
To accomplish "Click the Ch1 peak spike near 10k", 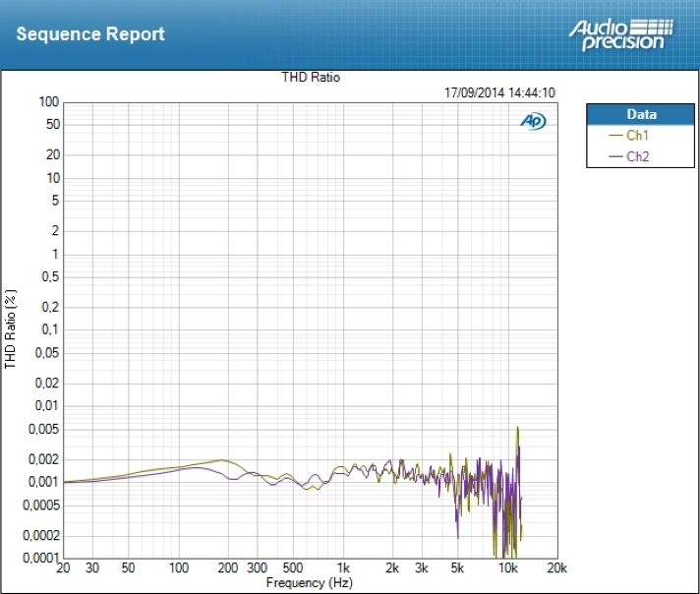I will (x=517, y=429).
